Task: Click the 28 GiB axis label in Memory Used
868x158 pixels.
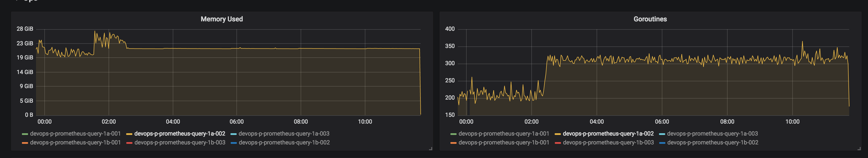Action: [x=25, y=29]
